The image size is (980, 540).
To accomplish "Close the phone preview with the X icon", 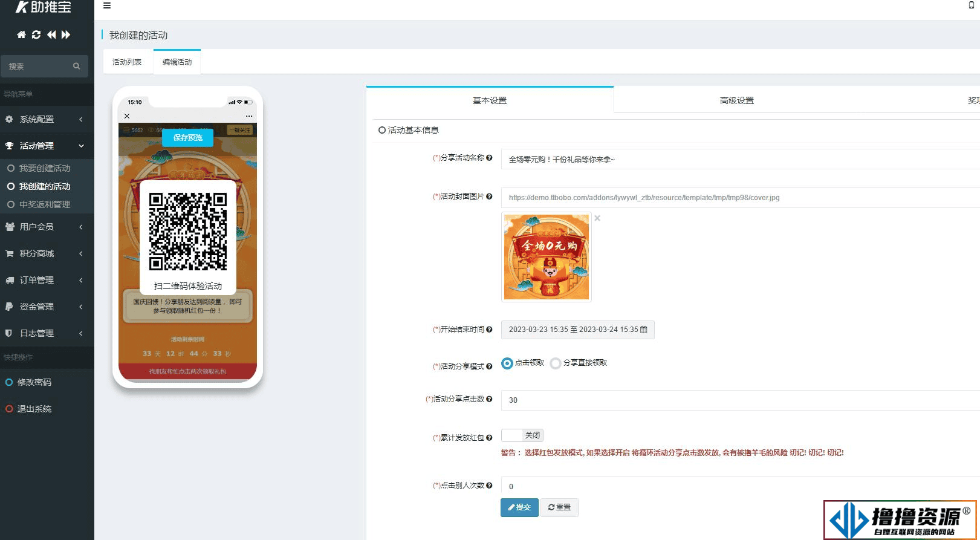I will click(127, 116).
